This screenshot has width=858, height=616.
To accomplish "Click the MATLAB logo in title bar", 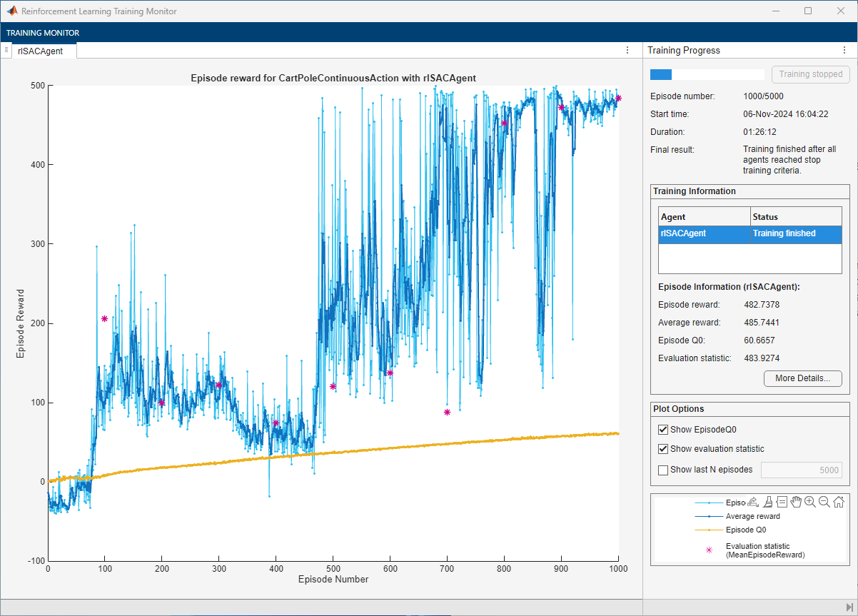I will point(12,11).
